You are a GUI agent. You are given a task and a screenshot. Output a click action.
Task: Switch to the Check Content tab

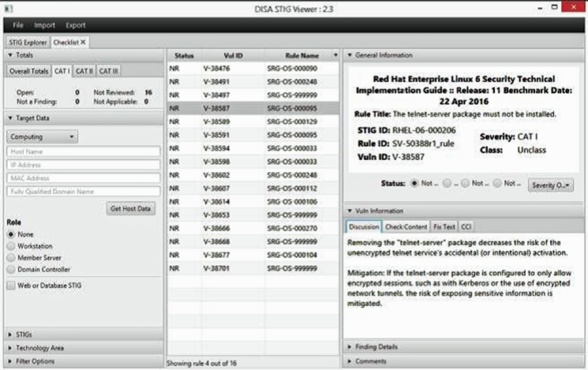pyautogui.click(x=406, y=226)
